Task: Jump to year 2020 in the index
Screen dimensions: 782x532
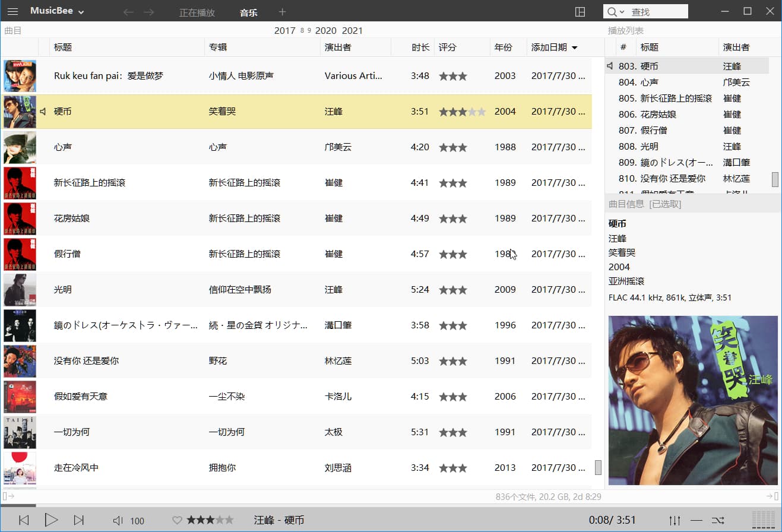Action: pos(325,31)
